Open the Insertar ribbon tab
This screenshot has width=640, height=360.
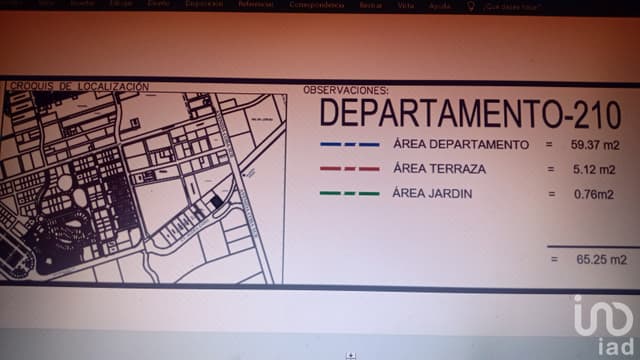point(82,3)
